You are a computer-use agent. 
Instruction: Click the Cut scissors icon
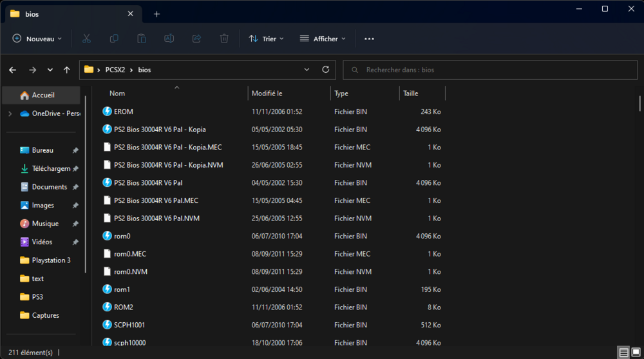click(86, 39)
